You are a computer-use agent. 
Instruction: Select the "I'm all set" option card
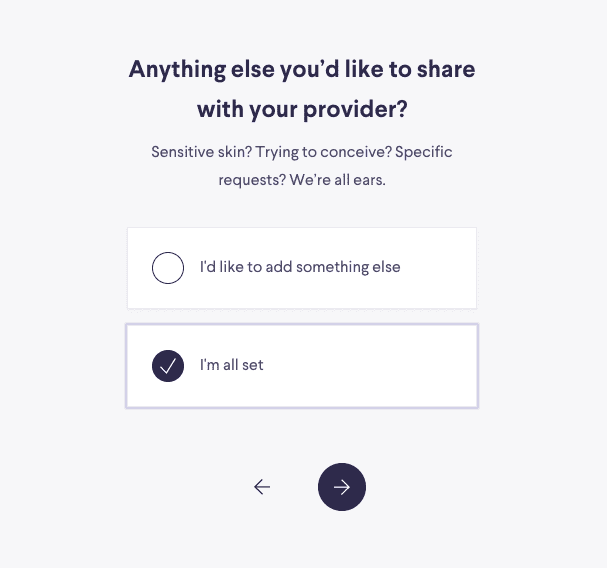pyautogui.click(x=302, y=366)
